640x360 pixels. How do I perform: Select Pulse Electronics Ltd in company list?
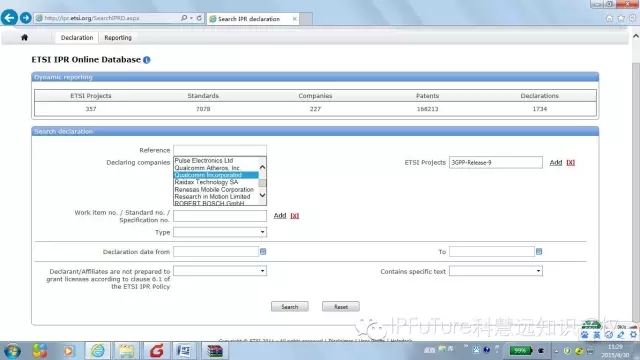(x=204, y=160)
